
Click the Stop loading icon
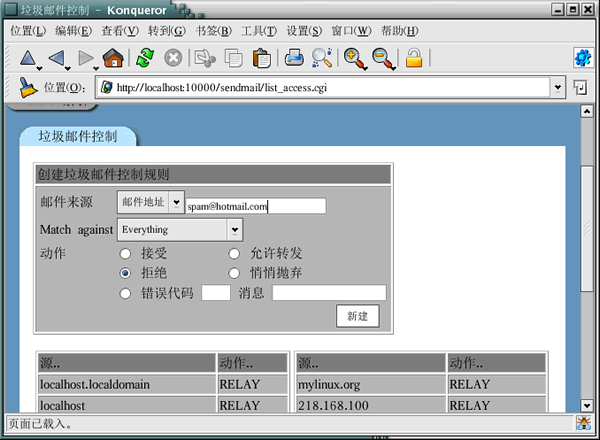tap(173, 59)
